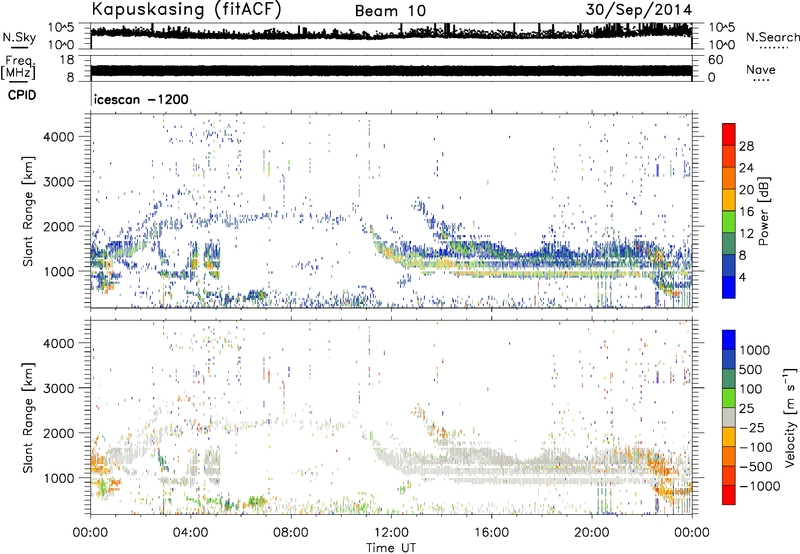Click the '04:00' time axis label
This screenshot has height=554, width=800.
click(x=191, y=533)
